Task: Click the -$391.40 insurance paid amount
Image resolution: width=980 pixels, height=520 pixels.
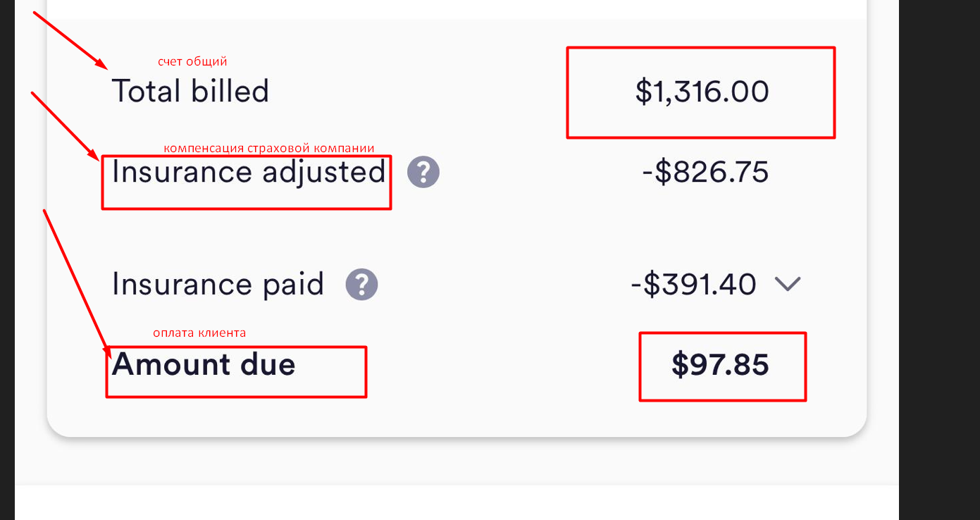Action: [693, 284]
